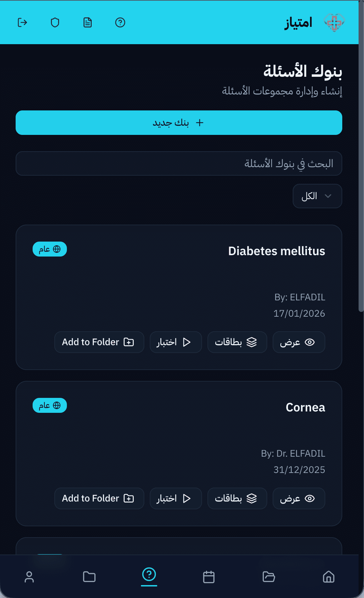Focus the question banks search field
Viewport: 364px width, 598px height.
[x=179, y=163]
